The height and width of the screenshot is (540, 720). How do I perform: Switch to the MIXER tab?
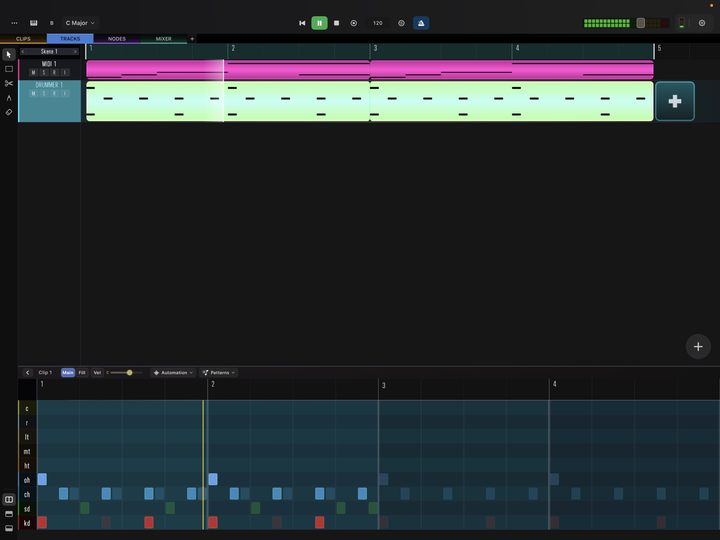(x=163, y=39)
